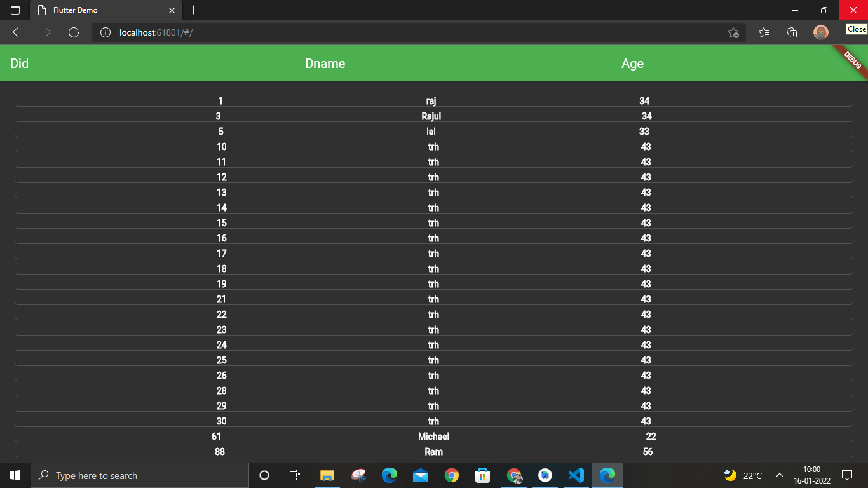868x488 pixels.
Task: Open Task View on the taskbar
Action: tap(294, 475)
